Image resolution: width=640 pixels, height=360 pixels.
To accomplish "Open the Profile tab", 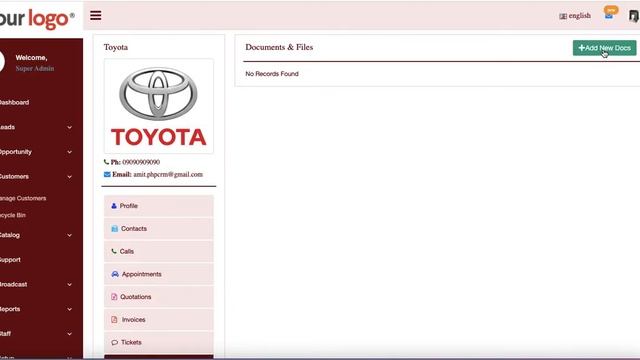I will 159,206.
